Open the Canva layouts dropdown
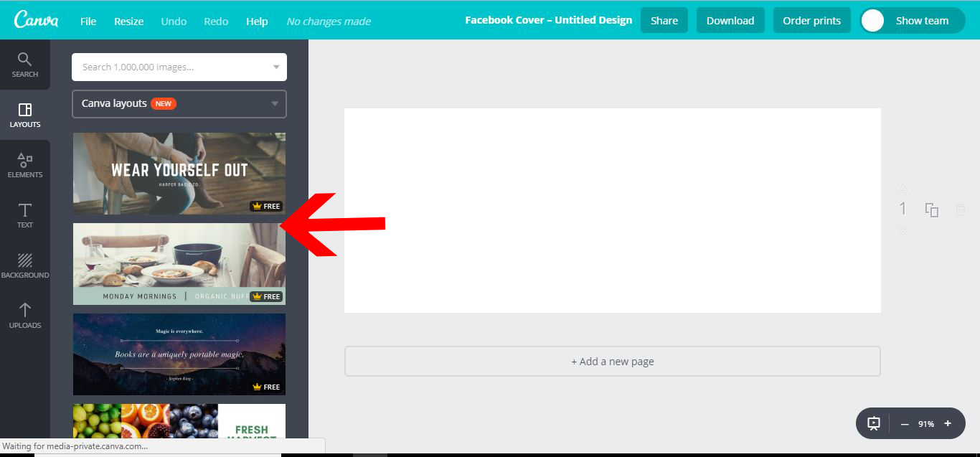Image resolution: width=980 pixels, height=457 pixels. click(275, 103)
